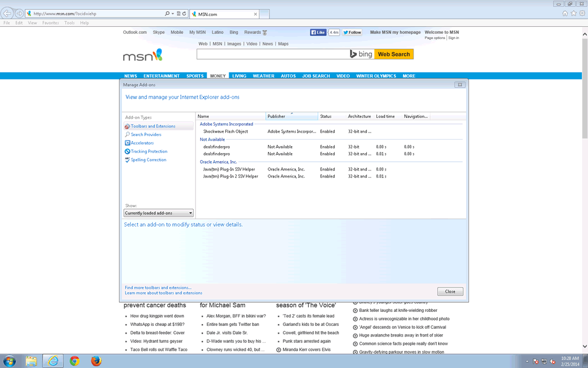
Task: Click the address bar refresh icon
Action: [184, 13]
